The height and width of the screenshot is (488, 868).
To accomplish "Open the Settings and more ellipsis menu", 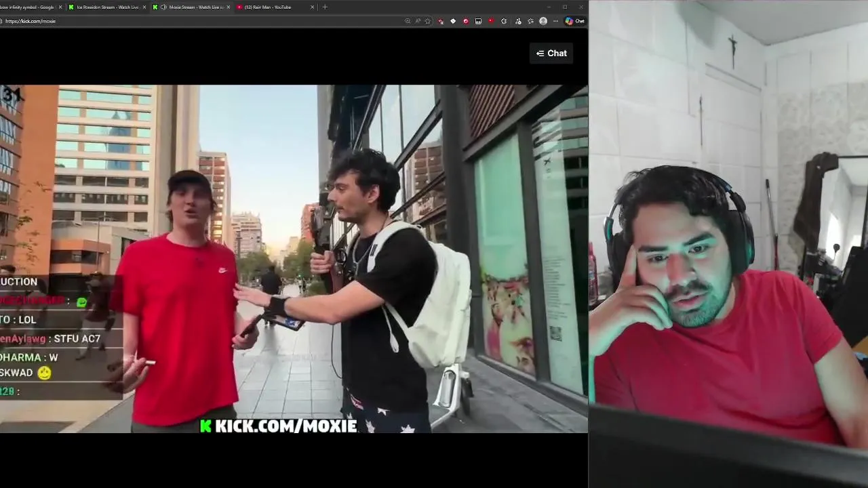I will point(555,21).
